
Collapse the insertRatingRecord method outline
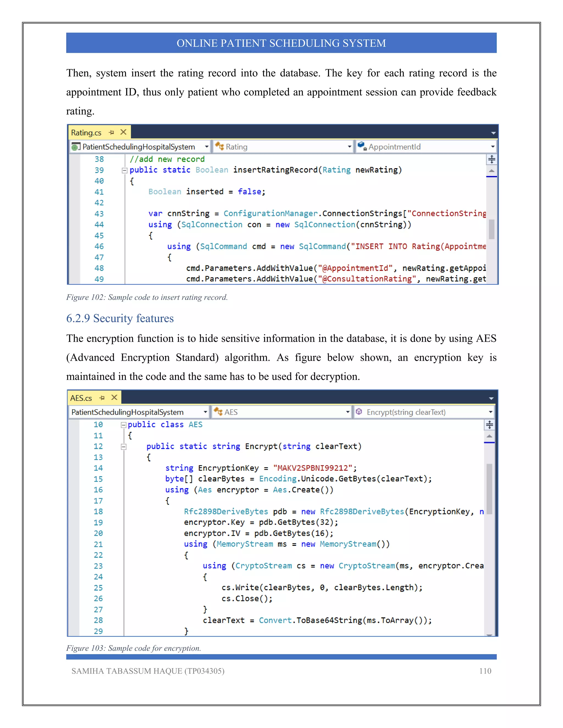[x=125, y=170]
